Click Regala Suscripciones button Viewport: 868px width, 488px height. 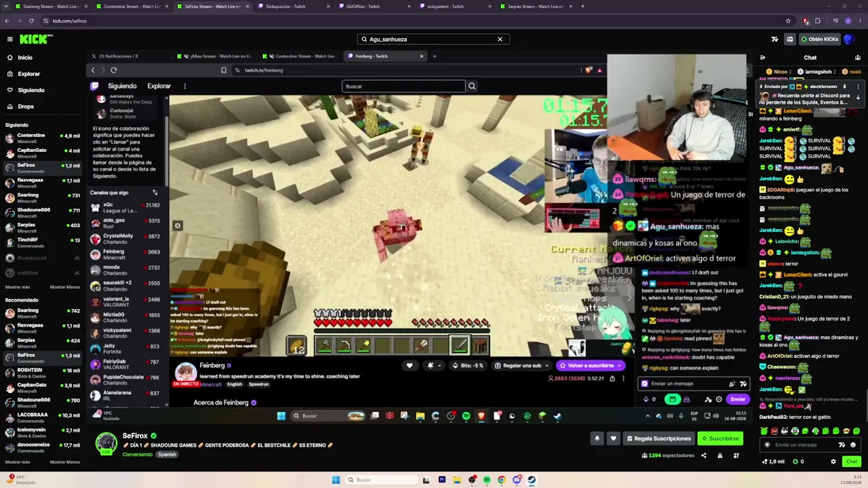(x=658, y=439)
